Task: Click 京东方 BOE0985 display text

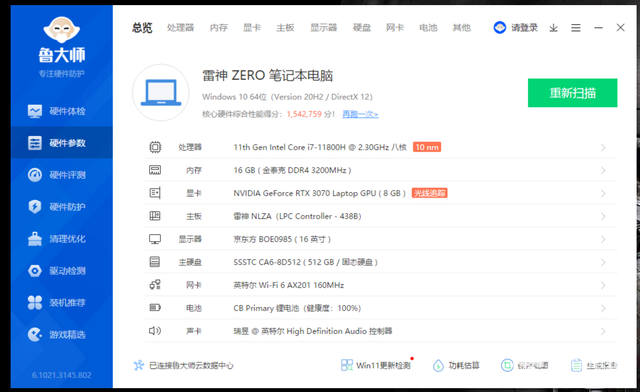Action: [282, 239]
